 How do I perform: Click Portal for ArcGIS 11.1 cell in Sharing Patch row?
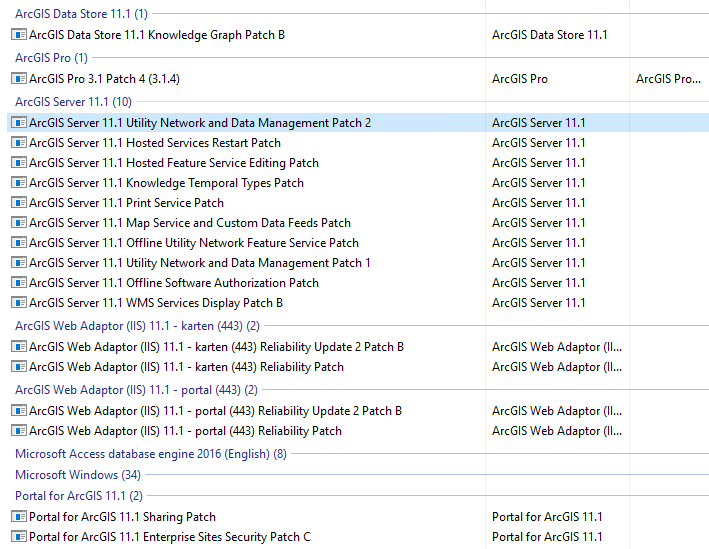pos(547,516)
